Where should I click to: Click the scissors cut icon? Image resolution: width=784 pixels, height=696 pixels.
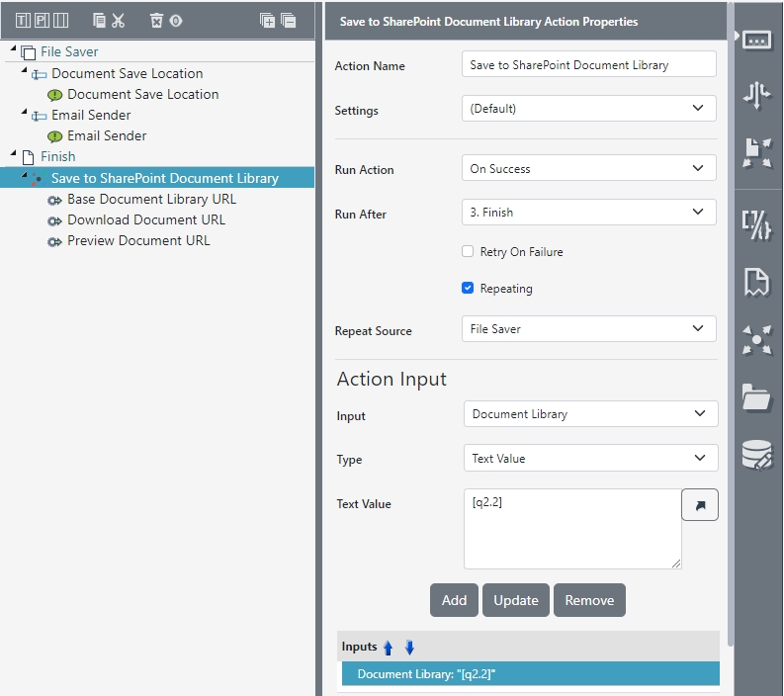tap(118, 21)
